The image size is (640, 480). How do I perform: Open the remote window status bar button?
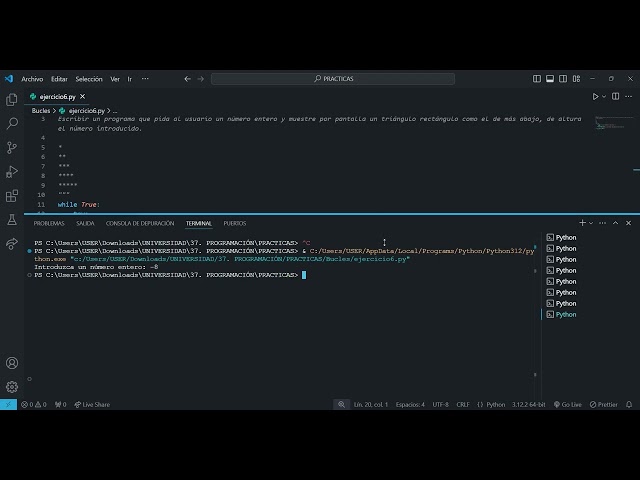click(8, 404)
